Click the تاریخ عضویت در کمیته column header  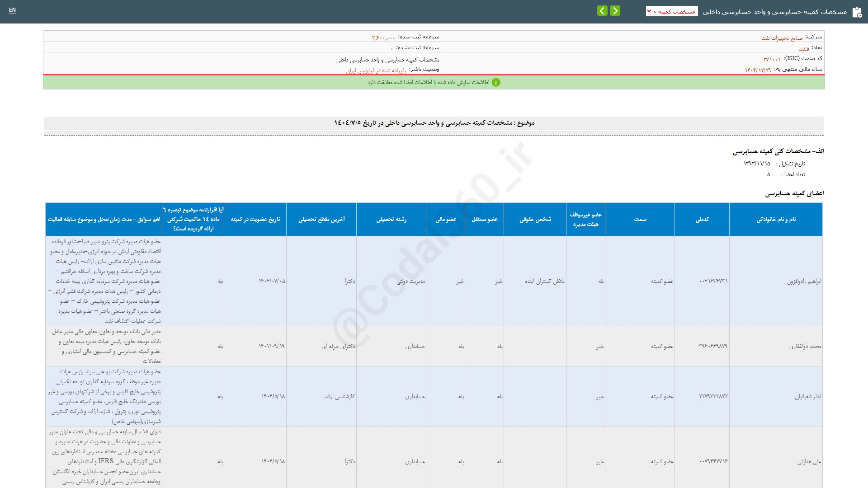click(255, 220)
